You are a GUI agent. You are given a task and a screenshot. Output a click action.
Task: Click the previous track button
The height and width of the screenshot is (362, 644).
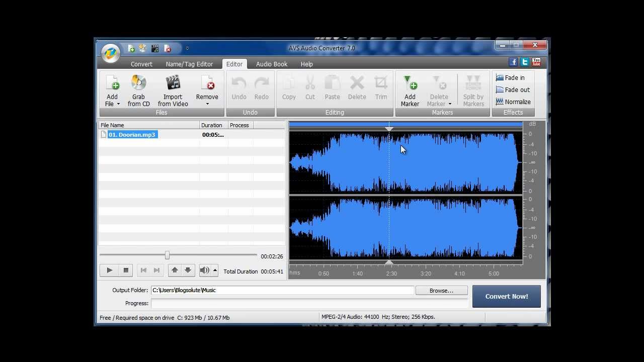pyautogui.click(x=143, y=270)
